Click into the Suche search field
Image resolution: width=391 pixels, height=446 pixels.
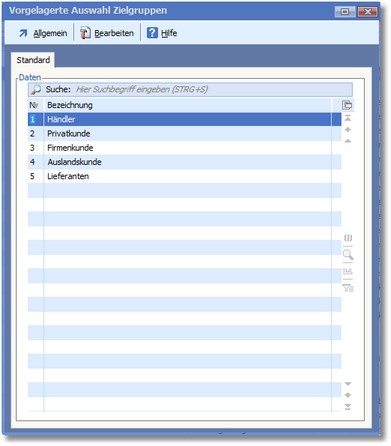click(x=213, y=89)
